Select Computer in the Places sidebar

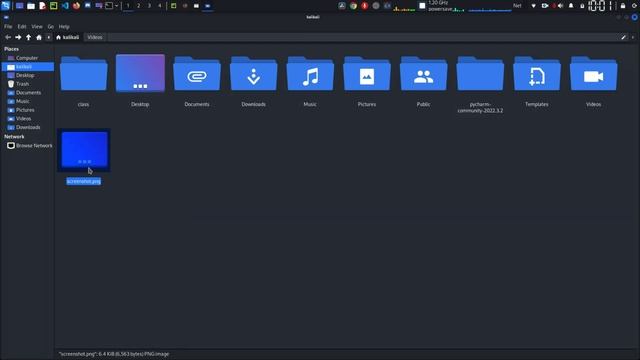[x=27, y=58]
